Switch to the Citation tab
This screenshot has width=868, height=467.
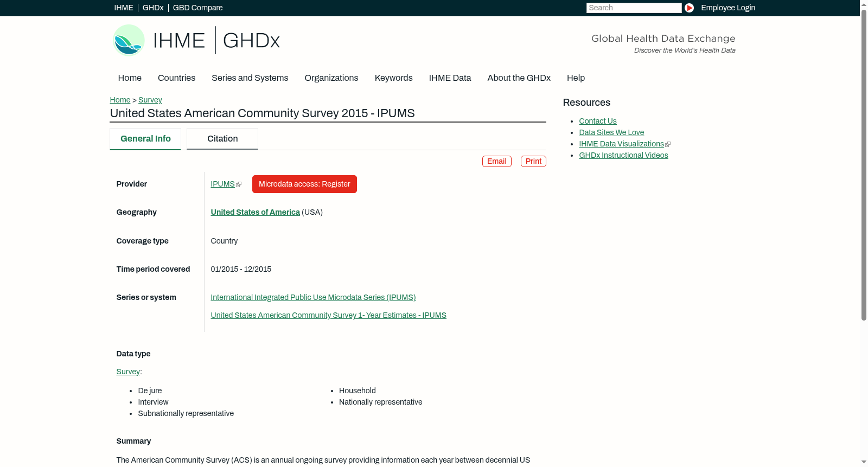pyautogui.click(x=222, y=139)
